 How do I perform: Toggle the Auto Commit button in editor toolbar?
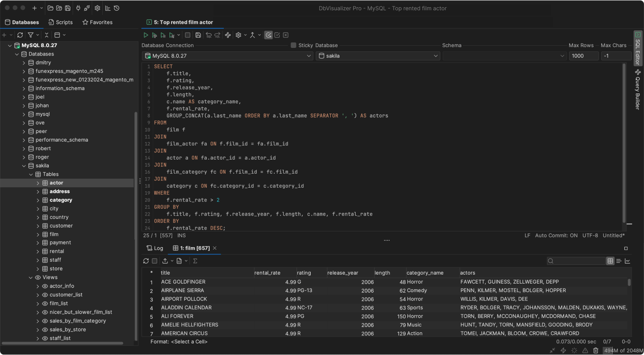[x=268, y=35]
